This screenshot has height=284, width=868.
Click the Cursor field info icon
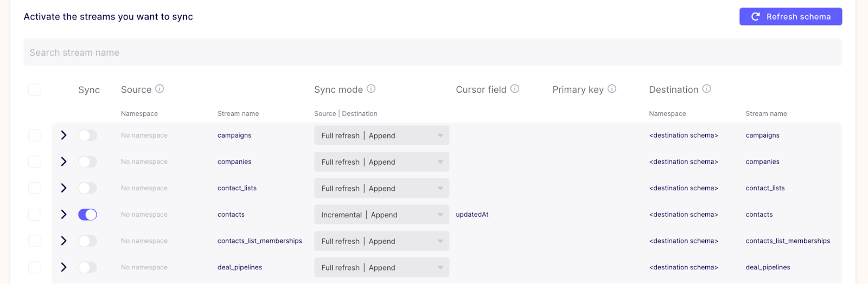tap(515, 89)
